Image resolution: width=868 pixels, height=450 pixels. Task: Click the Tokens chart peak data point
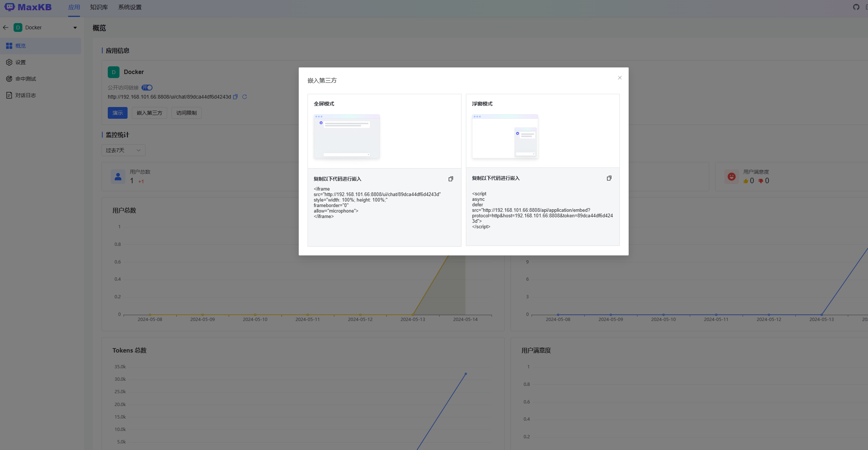[x=466, y=374]
